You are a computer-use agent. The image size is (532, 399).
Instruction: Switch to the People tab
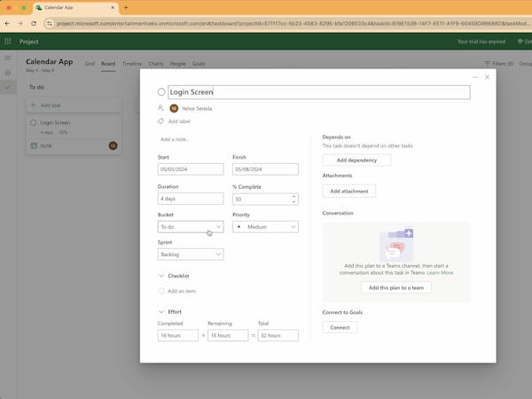(178, 64)
